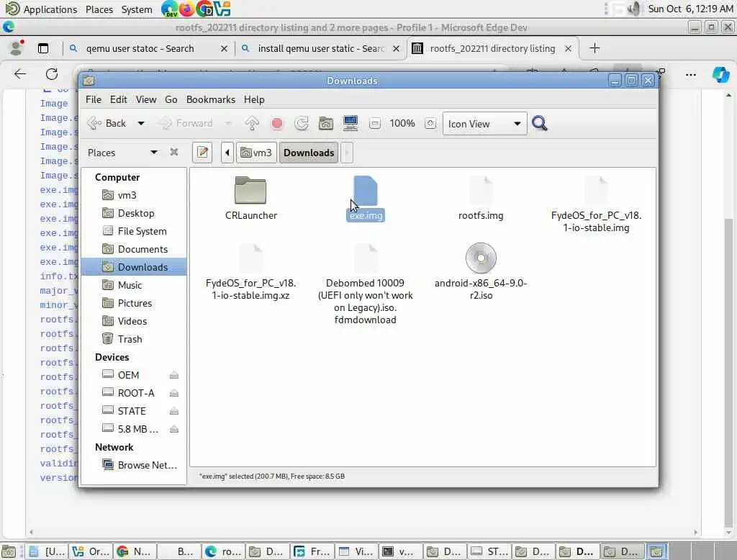Switch to 'qemu user statoc - Search' tab
737x560 pixels.
click(x=140, y=48)
